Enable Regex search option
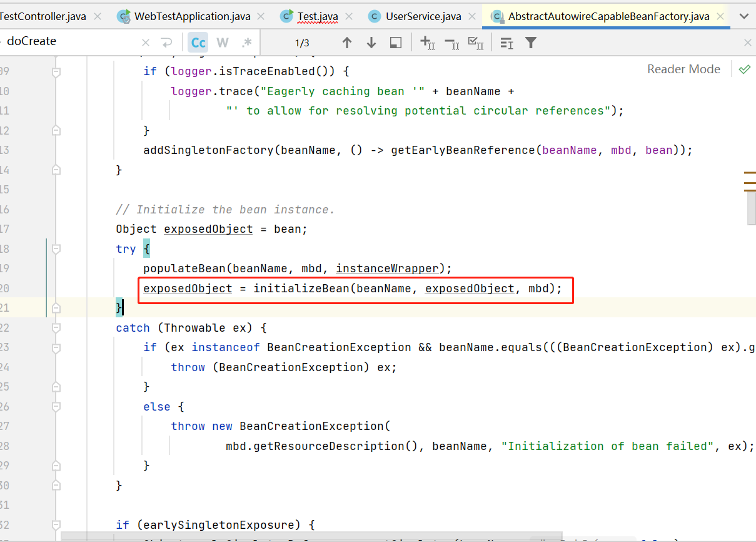Screen dimensions: 756x542 point(246,43)
